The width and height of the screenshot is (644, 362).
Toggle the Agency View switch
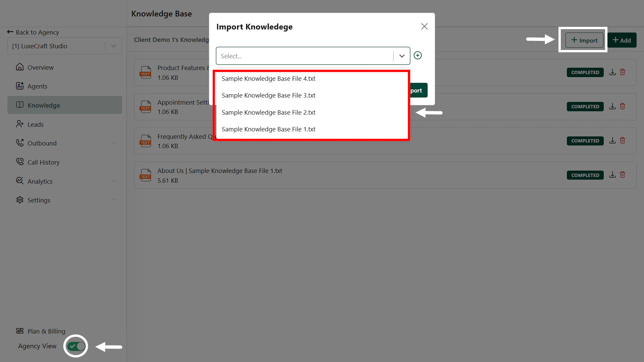point(76,346)
